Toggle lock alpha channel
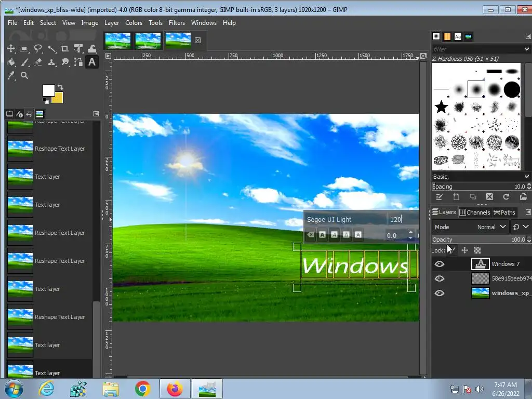532x399 pixels. pos(477,250)
